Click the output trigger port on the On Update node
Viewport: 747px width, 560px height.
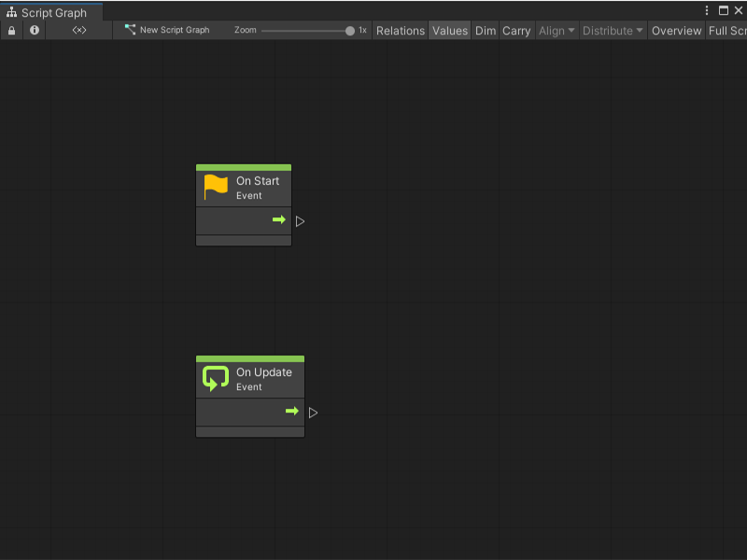pyautogui.click(x=313, y=411)
